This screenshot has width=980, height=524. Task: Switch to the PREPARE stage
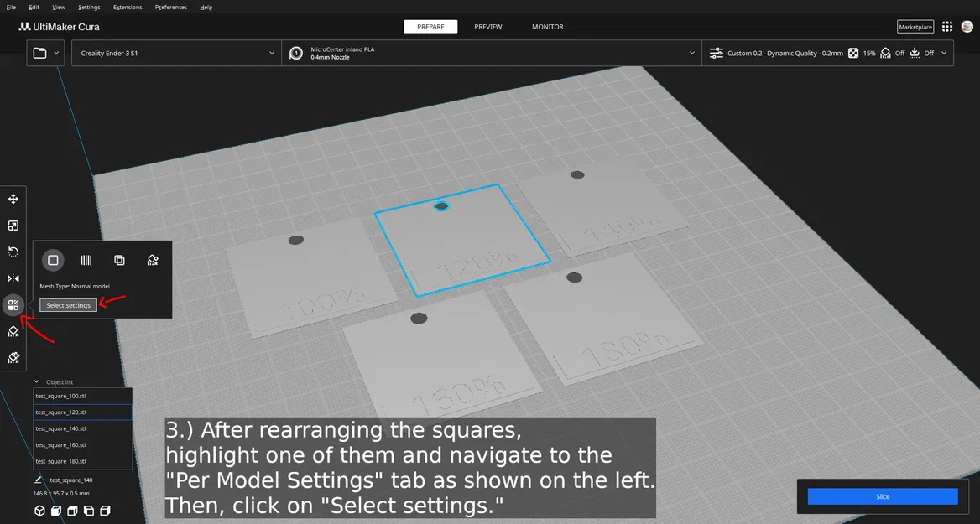click(430, 27)
